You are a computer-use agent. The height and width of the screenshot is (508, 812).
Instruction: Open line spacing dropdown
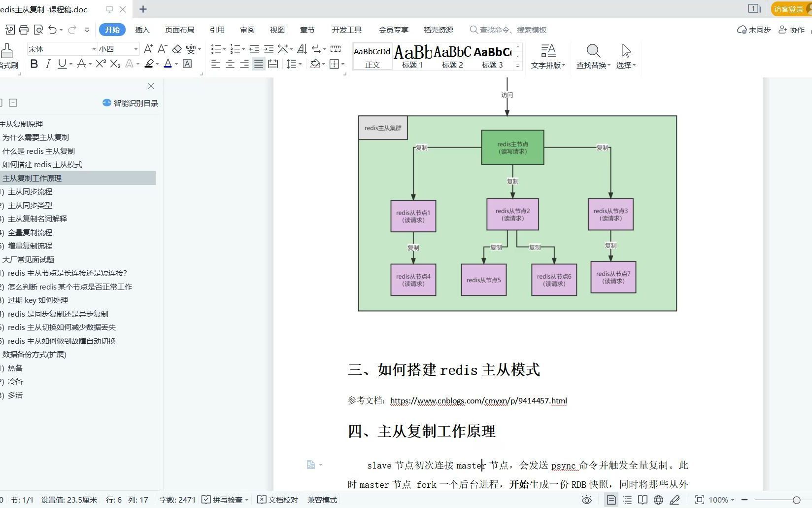[300, 64]
